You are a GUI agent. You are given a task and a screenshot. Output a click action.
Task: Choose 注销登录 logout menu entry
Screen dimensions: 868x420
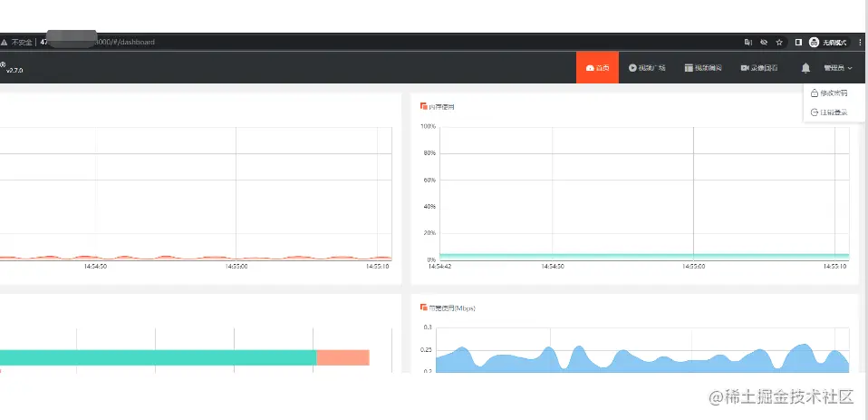[829, 112]
